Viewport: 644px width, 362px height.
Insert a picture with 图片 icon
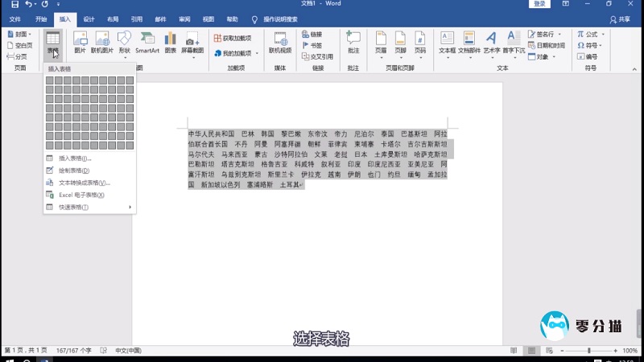pyautogui.click(x=80, y=41)
